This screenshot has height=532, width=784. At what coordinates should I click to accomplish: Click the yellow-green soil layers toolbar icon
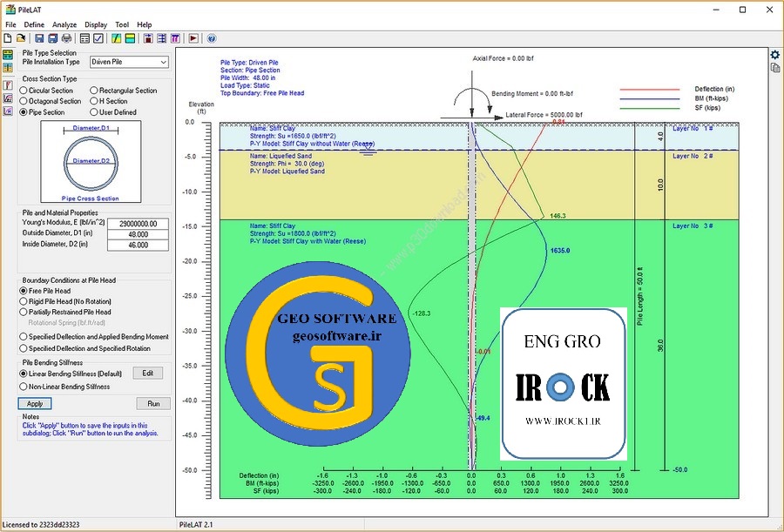tap(129, 38)
